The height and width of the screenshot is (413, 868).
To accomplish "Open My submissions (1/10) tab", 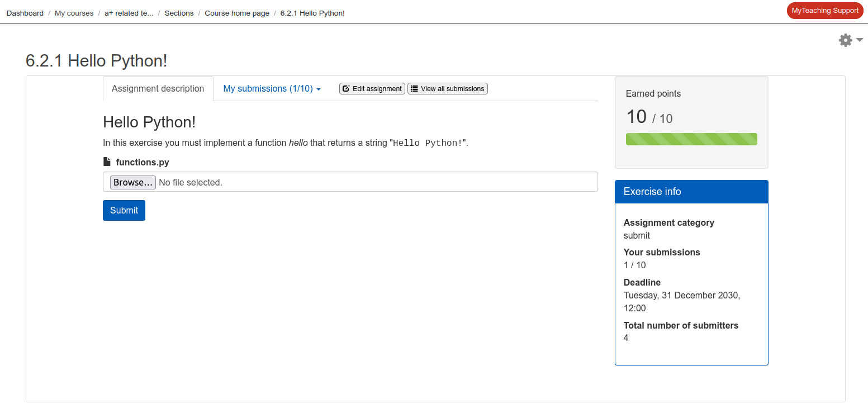I will (272, 88).
